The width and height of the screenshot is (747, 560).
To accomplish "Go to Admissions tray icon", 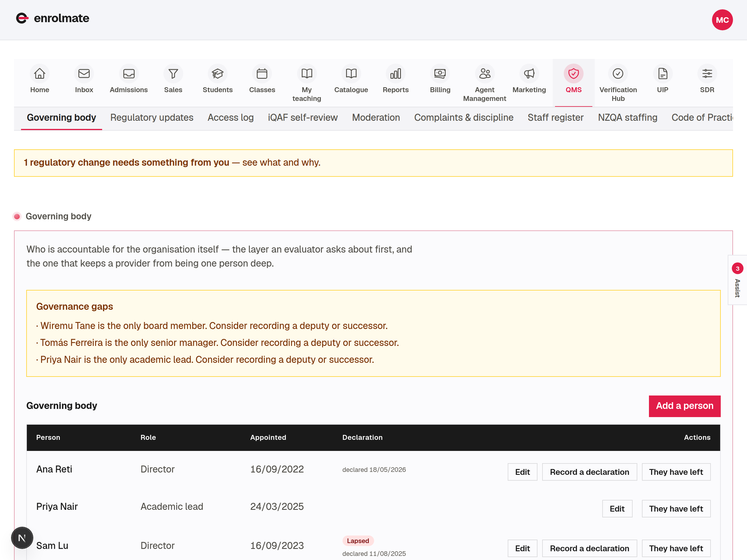I will pos(129,73).
